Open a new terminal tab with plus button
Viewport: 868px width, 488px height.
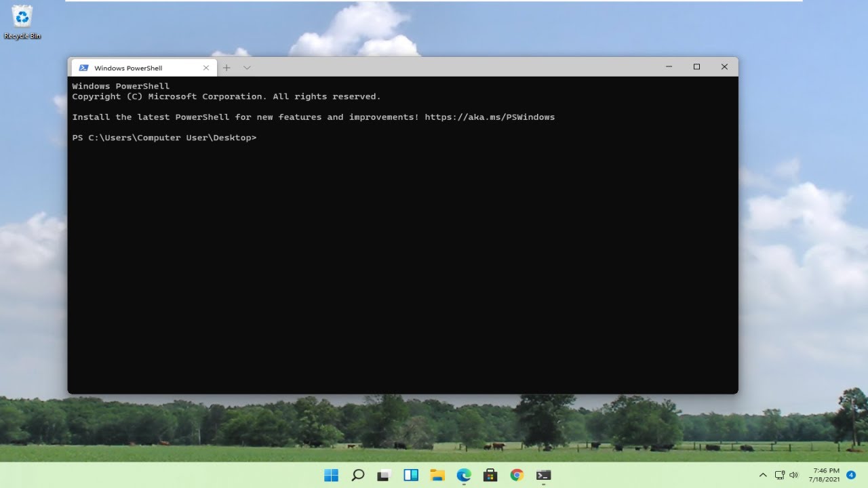(226, 68)
